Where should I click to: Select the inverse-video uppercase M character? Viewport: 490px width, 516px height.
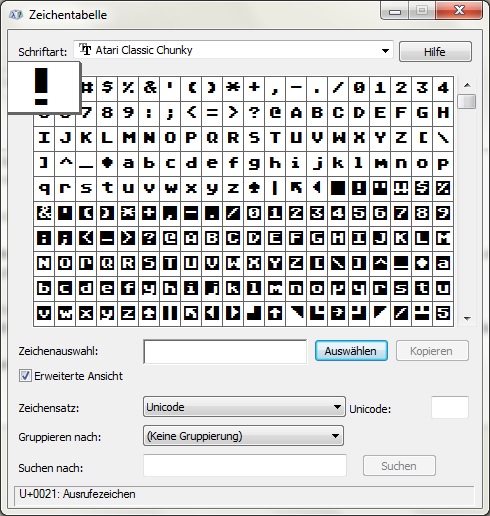coord(443,238)
